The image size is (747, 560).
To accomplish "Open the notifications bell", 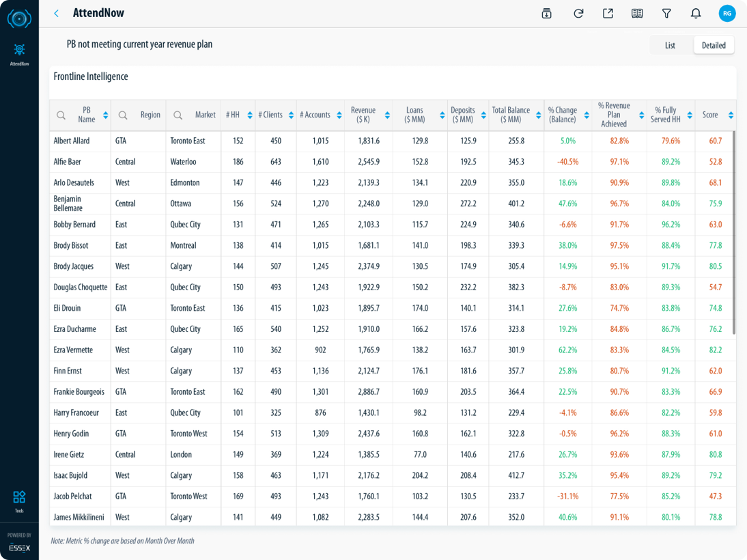I will [696, 14].
